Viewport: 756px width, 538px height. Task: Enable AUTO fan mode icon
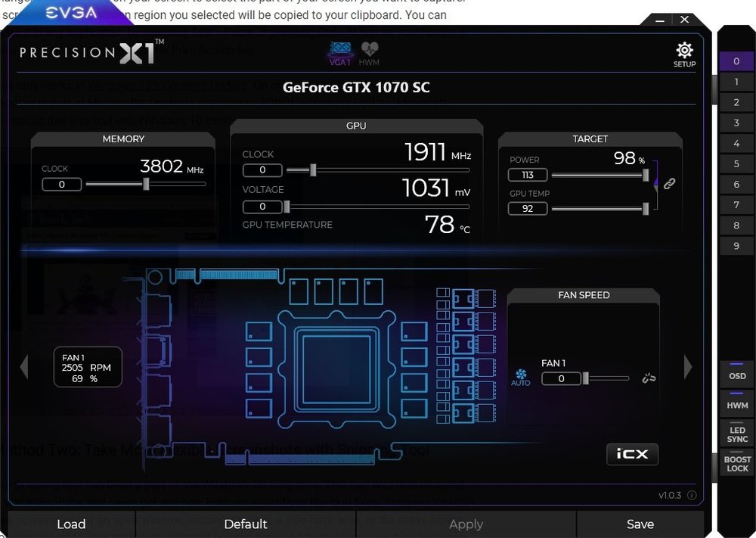tap(520, 378)
